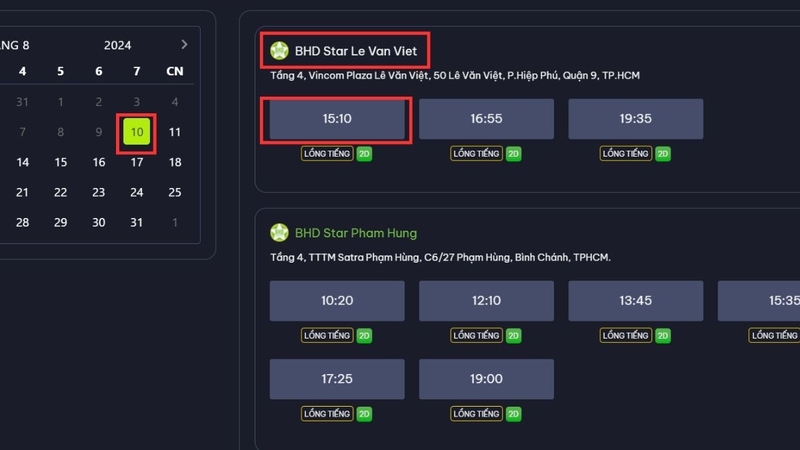Click the BHD Star Le Van Viet logo icon
Image resolution: width=800 pixels, height=450 pixels.
279,49
